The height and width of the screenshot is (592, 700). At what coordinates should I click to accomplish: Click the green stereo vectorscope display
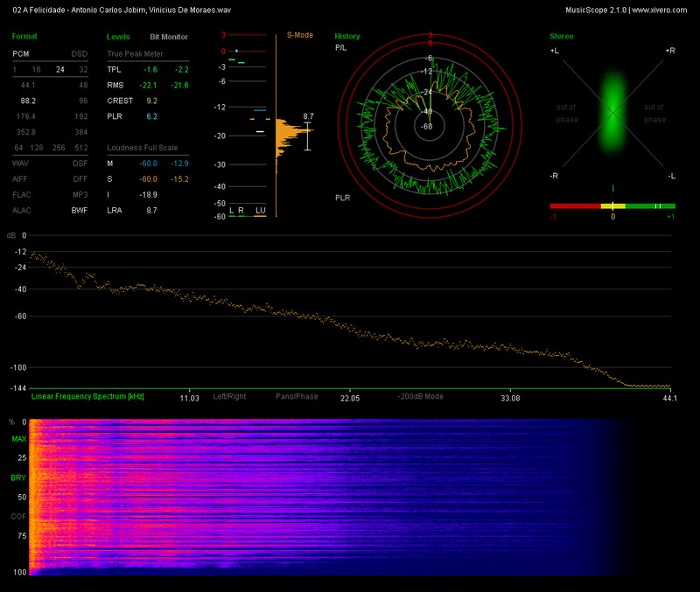(613, 113)
